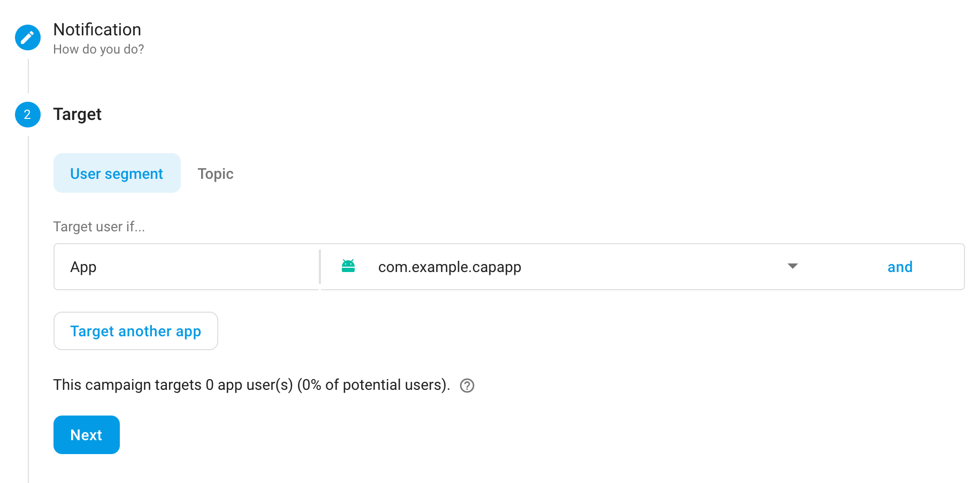Select the User segment tab
980x483 pixels.
click(x=117, y=173)
